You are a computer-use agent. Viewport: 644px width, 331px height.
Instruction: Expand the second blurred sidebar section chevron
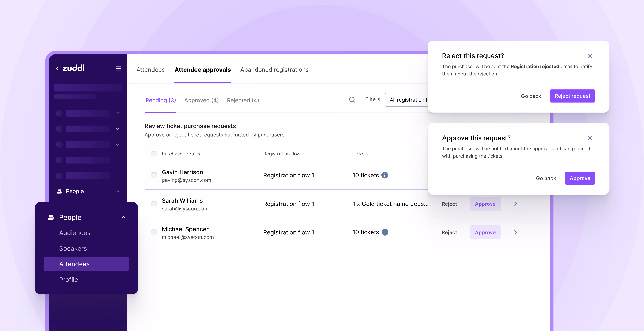[x=118, y=129]
